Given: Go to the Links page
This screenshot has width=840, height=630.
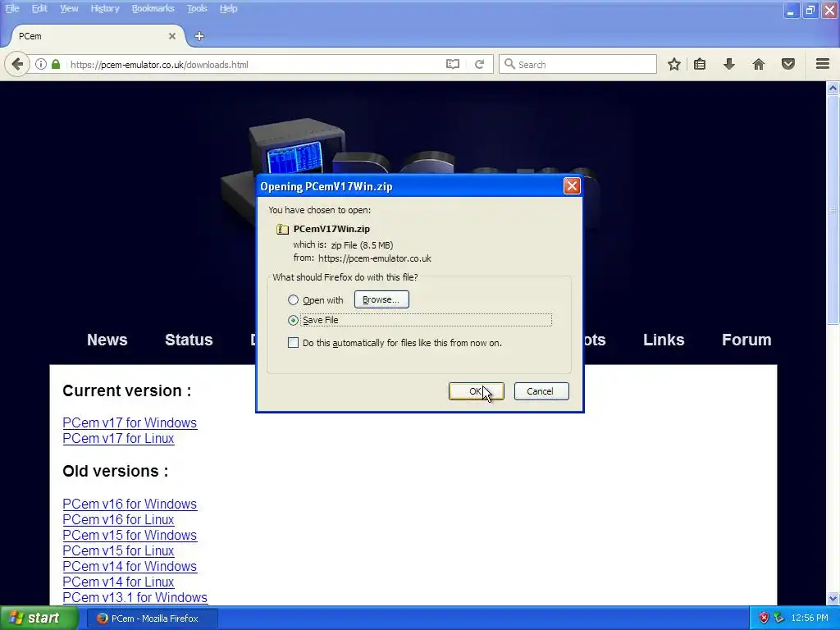Looking at the screenshot, I should [664, 340].
